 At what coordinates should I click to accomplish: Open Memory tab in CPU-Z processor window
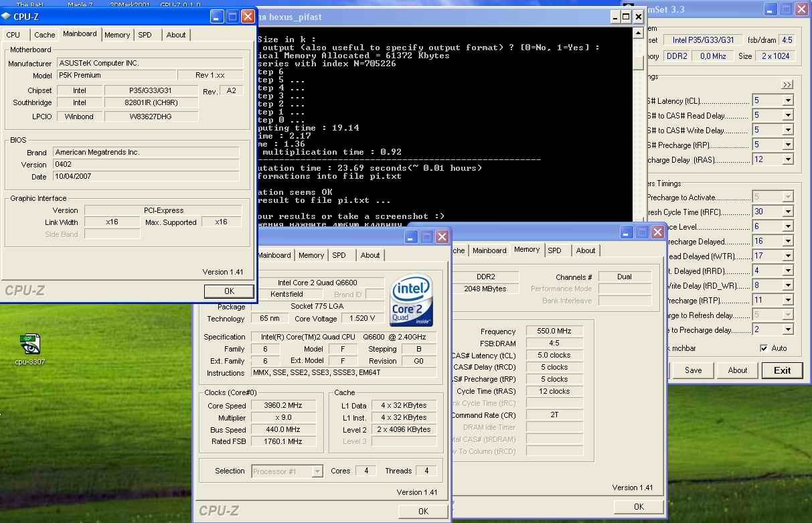click(311, 255)
